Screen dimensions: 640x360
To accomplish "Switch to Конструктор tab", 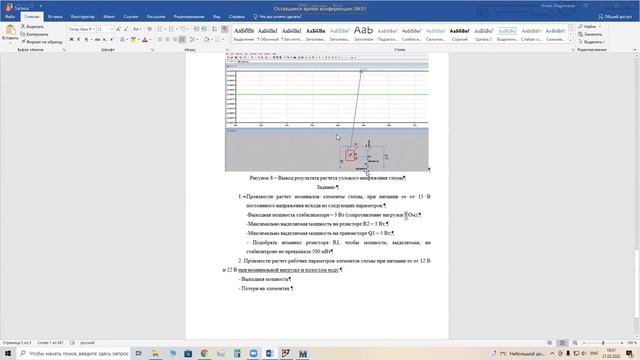I will [x=82, y=17].
